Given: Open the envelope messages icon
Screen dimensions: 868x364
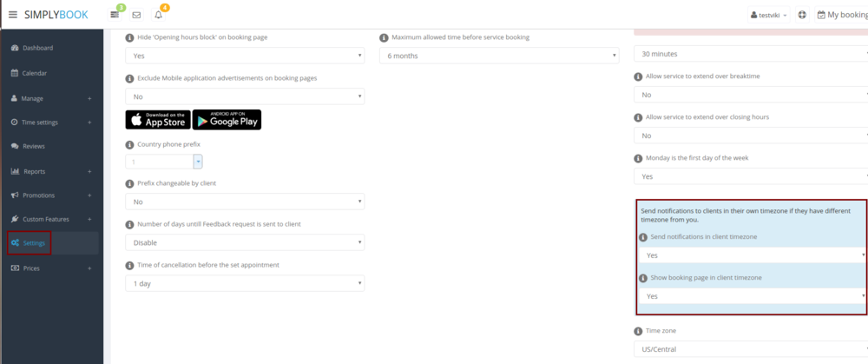Looking at the screenshot, I should click(x=136, y=15).
